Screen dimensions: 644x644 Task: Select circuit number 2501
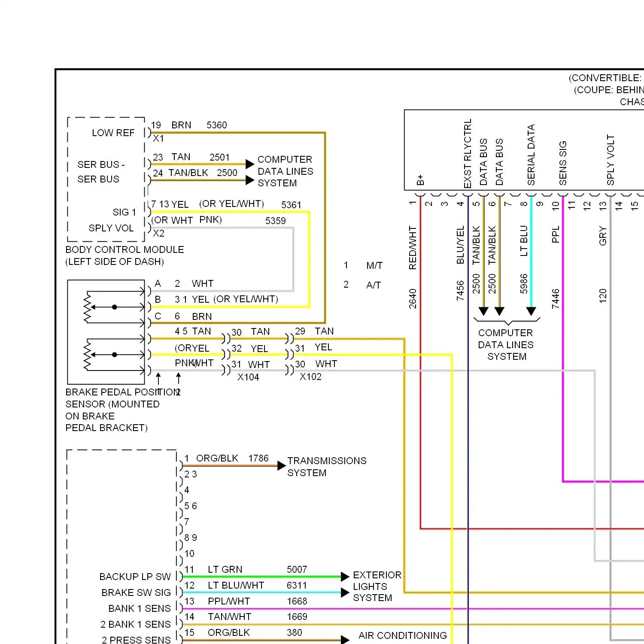(220, 158)
